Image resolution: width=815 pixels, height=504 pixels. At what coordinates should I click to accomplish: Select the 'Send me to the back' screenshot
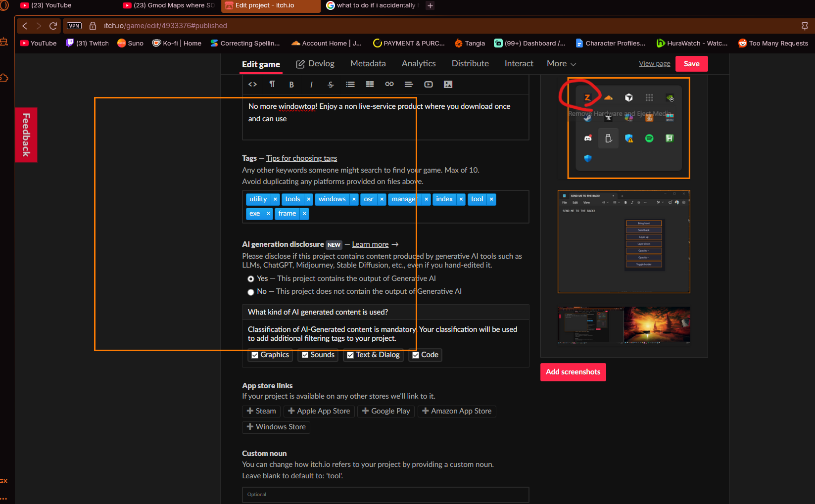click(x=623, y=242)
